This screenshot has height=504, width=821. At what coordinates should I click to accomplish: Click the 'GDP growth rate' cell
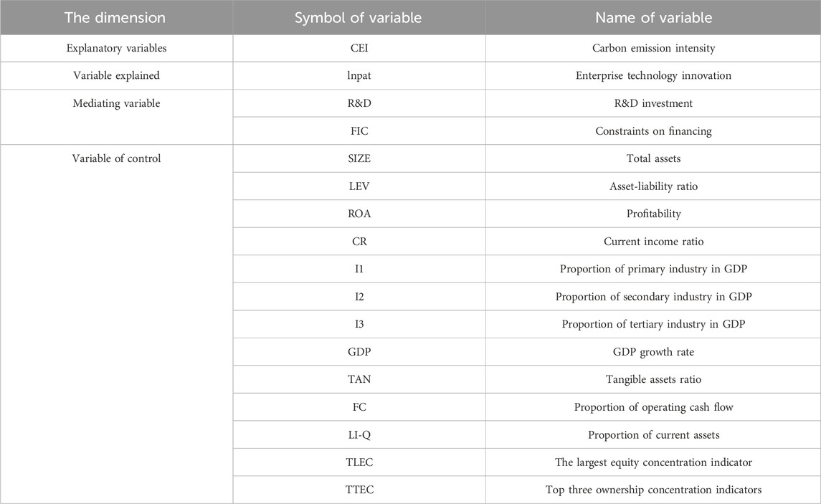pyautogui.click(x=653, y=352)
